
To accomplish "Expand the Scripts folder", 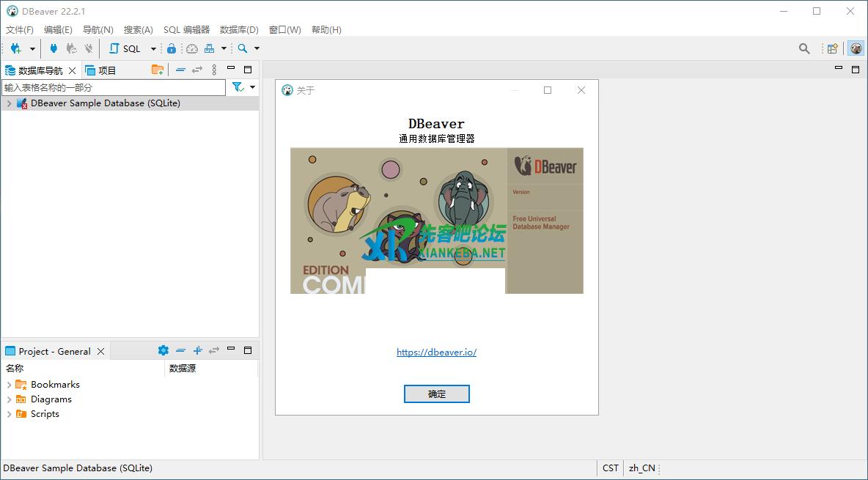I will pyautogui.click(x=9, y=414).
